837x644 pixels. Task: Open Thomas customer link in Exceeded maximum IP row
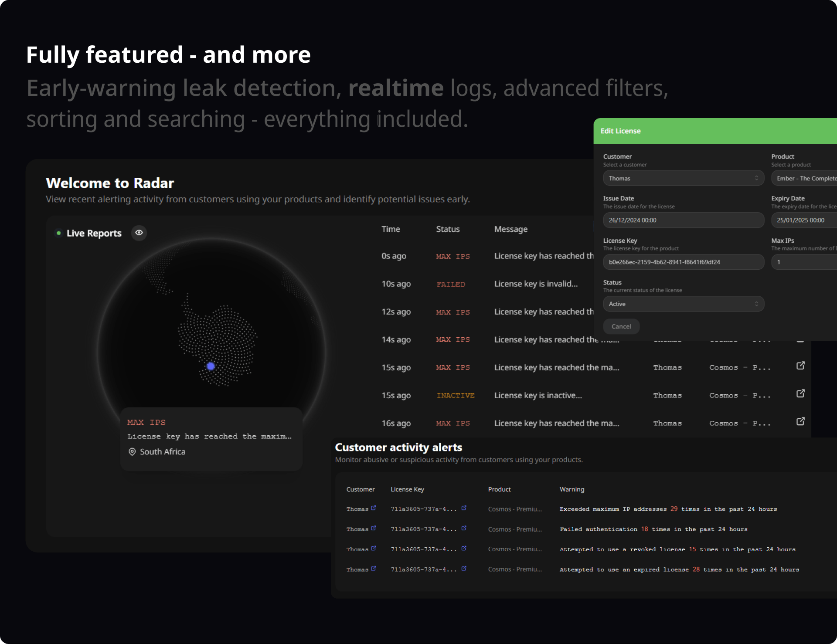coord(374,508)
